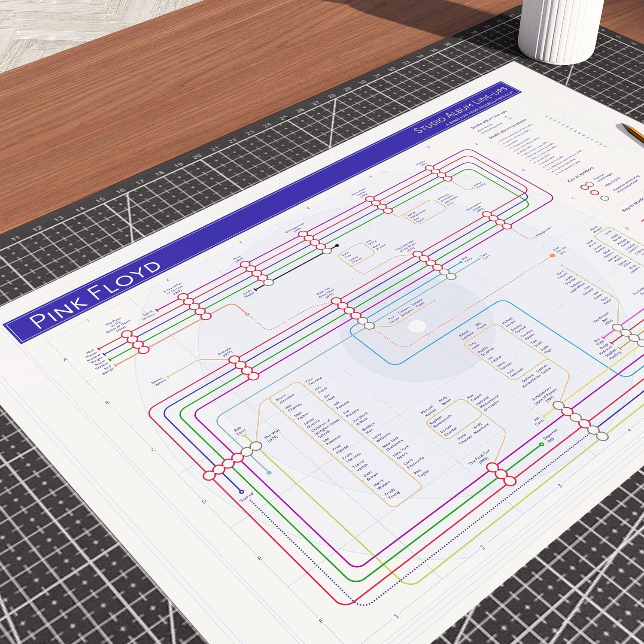
Task: Select the name "Harry Waters"
Action: [381, 485]
